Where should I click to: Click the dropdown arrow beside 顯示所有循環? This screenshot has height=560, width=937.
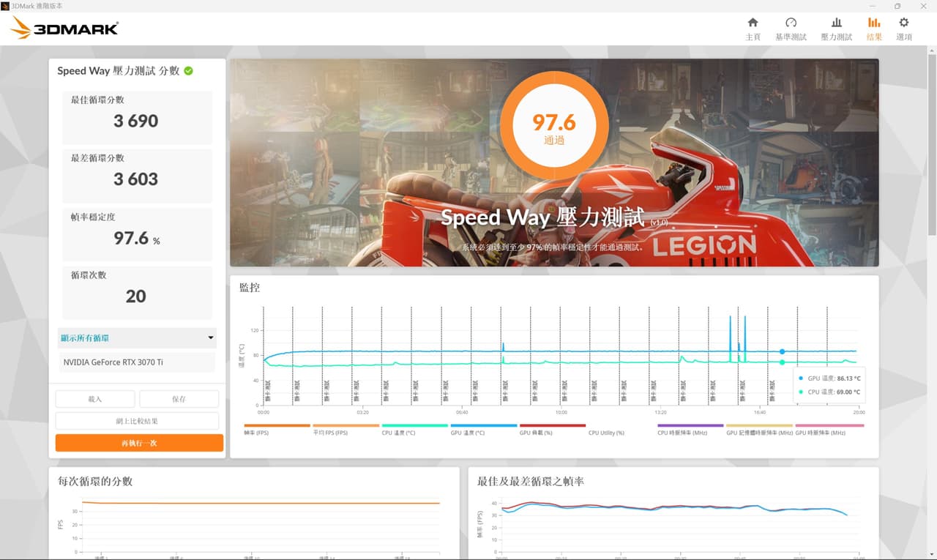(x=211, y=338)
